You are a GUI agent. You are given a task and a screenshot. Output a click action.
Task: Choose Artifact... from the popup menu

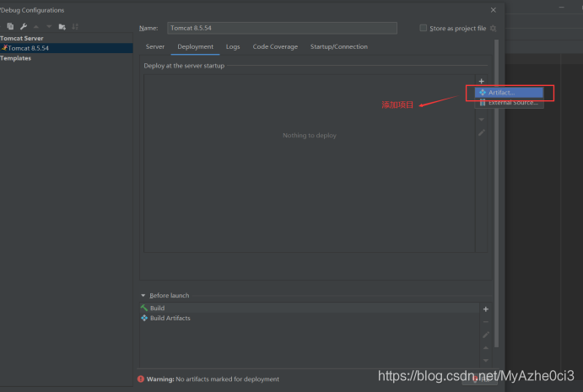509,93
